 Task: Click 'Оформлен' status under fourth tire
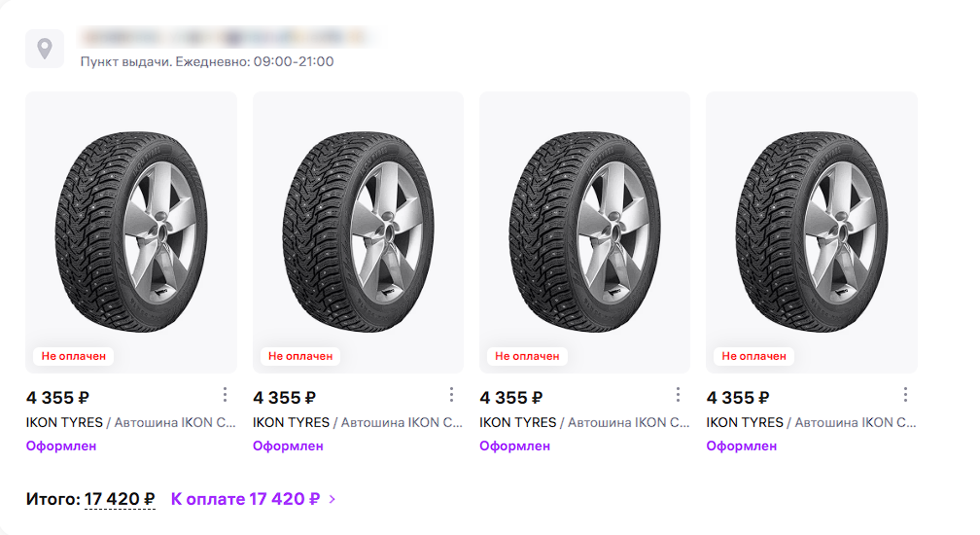click(742, 446)
